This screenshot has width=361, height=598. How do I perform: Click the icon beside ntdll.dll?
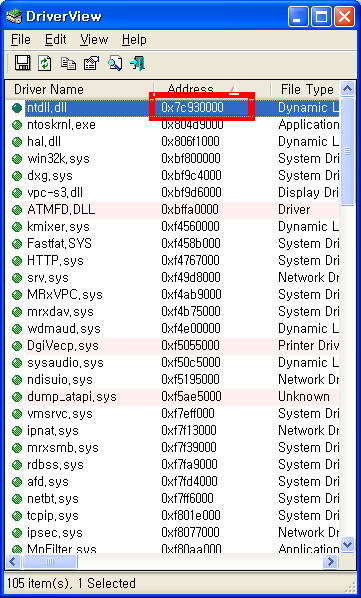pyautogui.click(x=17, y=108)
